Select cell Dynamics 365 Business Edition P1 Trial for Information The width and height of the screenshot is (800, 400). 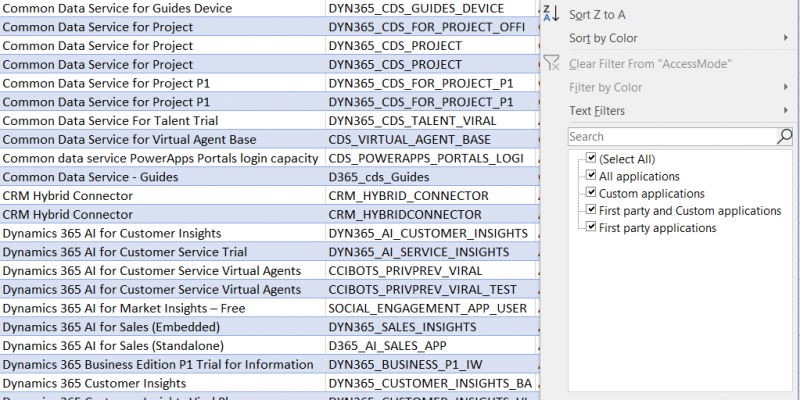click(163, 364)
